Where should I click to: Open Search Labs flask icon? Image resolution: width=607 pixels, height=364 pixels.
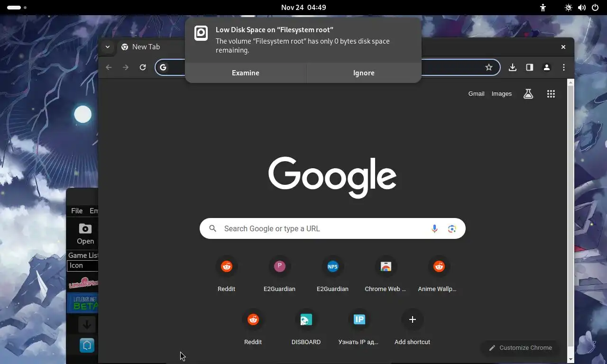click(528, 94)
